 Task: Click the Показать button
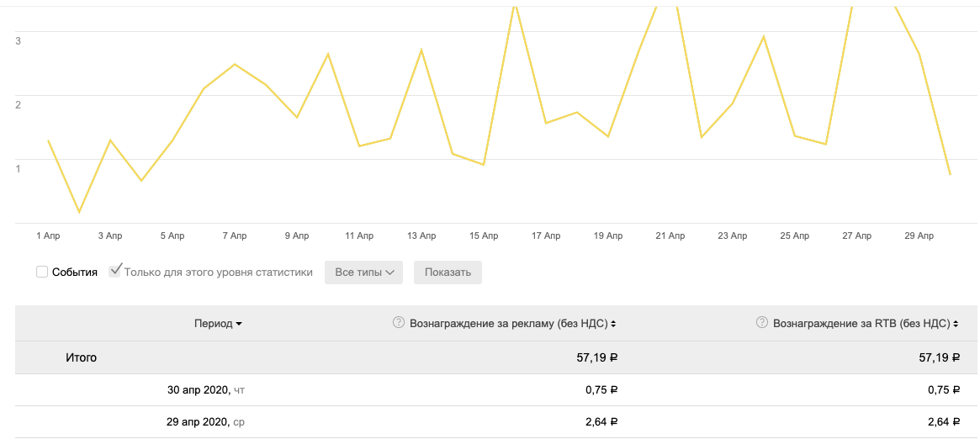tap(448, 272)
